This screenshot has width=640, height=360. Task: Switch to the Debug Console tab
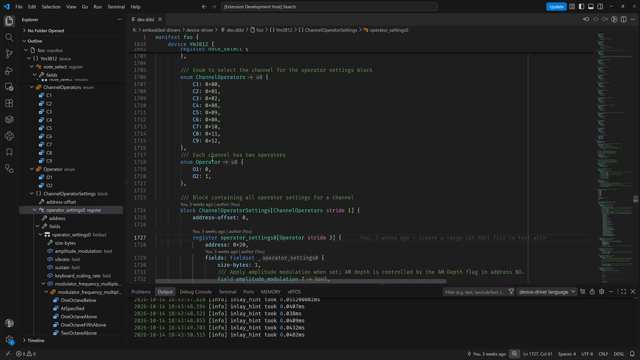tap(196, 291)
